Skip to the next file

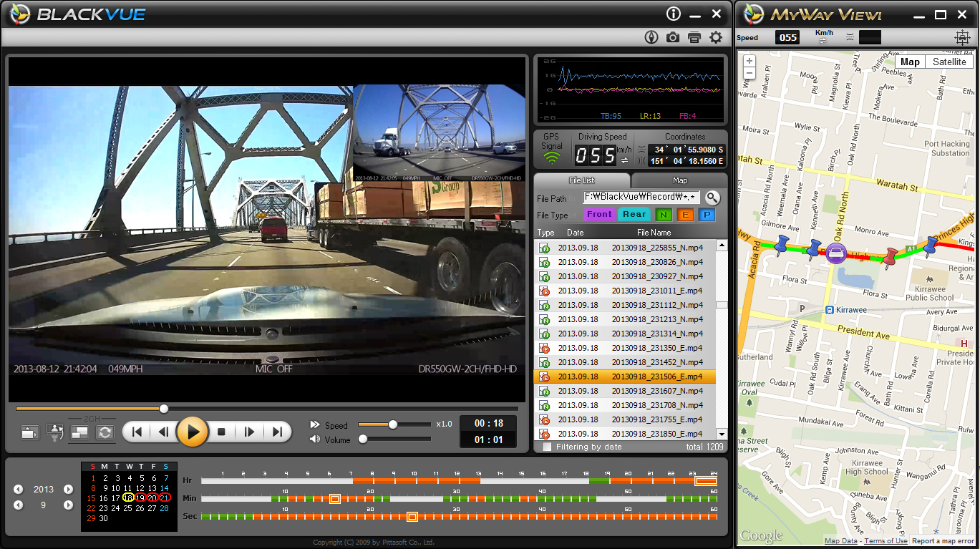click(x=277, y=432)
